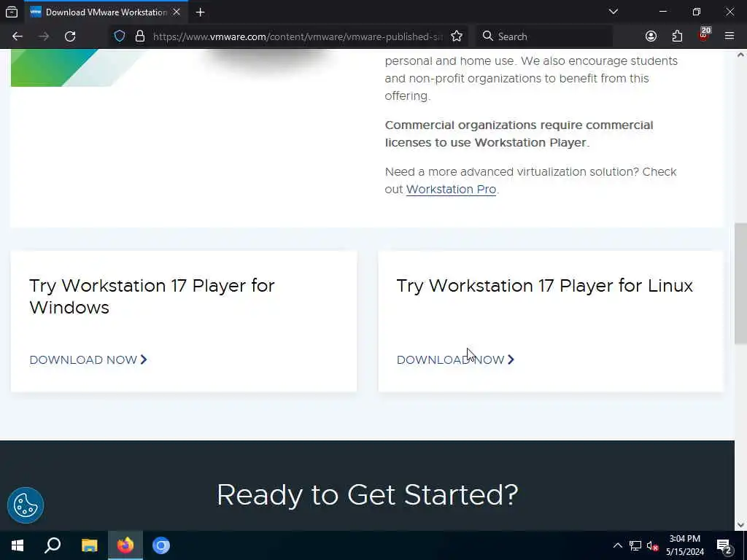Image resolution: width=747 pixels, height=560 pixels.
Task: Reload the current VMware page
Action: (x=70, y=36)
